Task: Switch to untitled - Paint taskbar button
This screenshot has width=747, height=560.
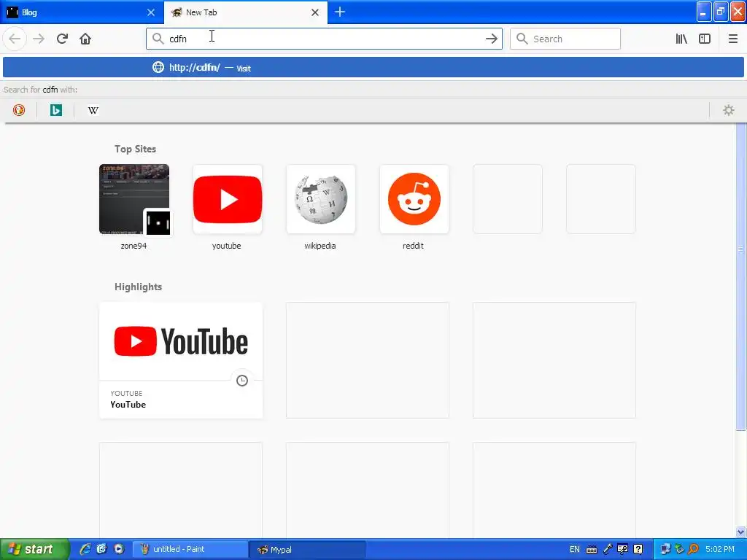Action: (190, 549)
